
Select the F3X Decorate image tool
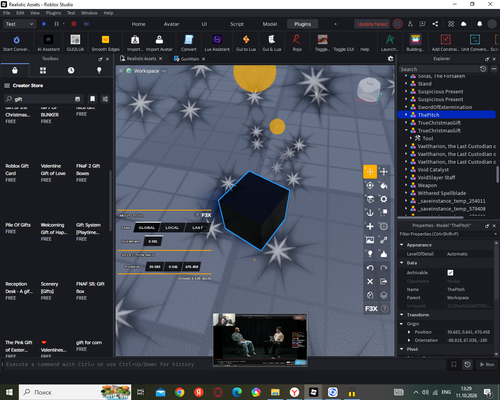point(370,240)
